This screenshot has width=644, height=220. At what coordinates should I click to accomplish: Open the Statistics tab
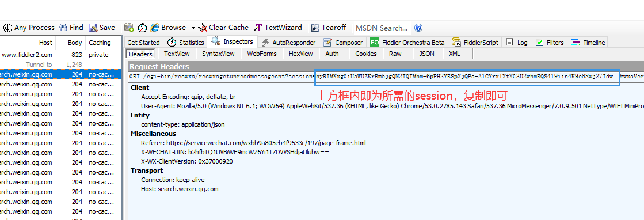pos(186,43)
